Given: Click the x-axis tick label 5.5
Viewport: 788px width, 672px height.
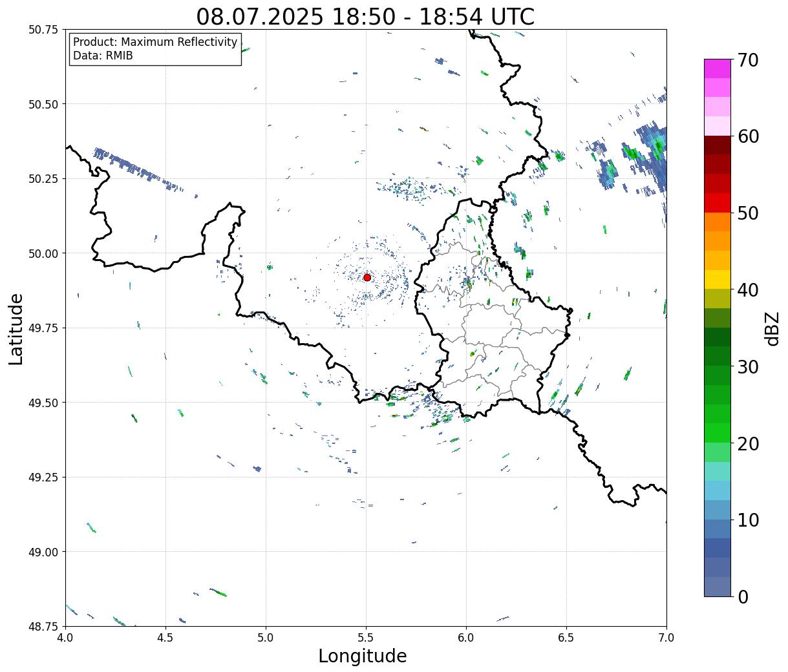Looking at the screenshot, I should coord(366,637).
